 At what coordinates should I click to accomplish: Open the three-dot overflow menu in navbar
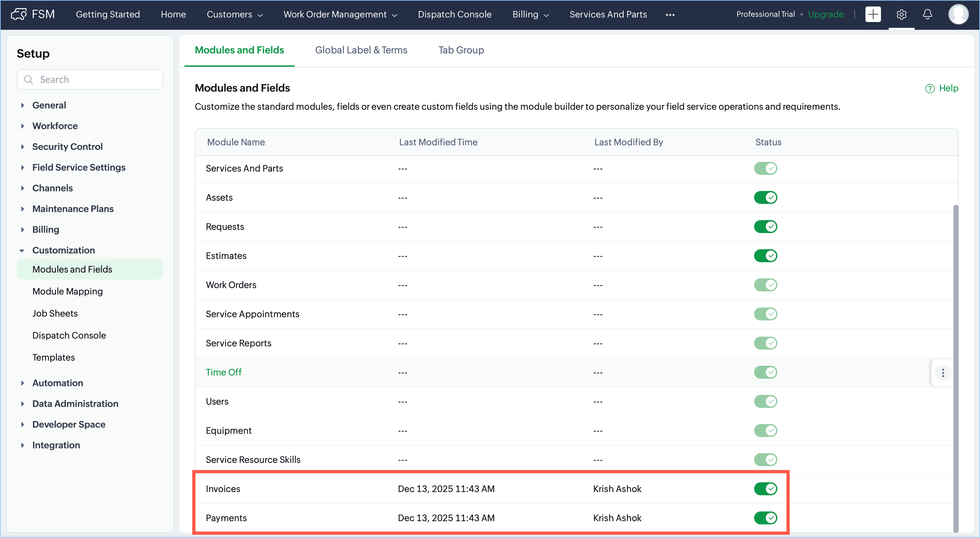(670, 15)
